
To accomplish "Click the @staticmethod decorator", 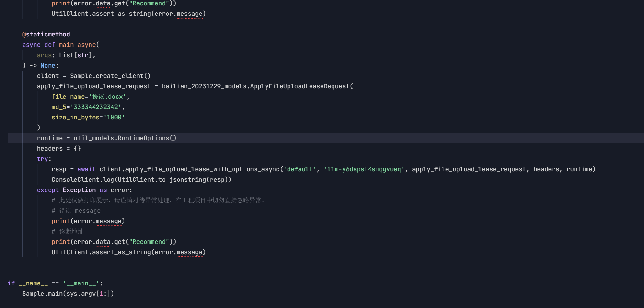I will (46, 34).
